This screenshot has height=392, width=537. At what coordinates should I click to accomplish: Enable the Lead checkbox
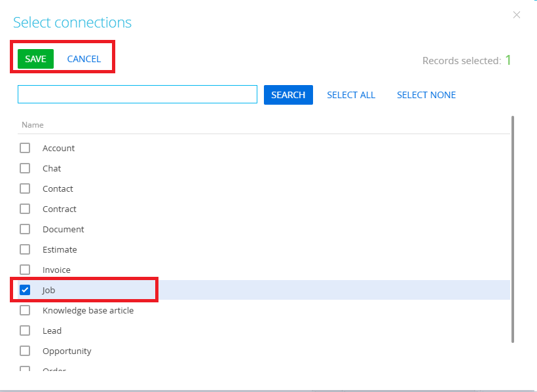[25, 330]
